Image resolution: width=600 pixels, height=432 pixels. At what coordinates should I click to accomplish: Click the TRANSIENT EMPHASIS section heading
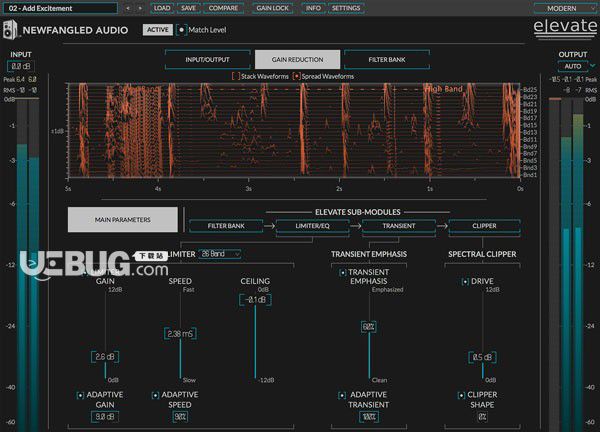point(369,254)
